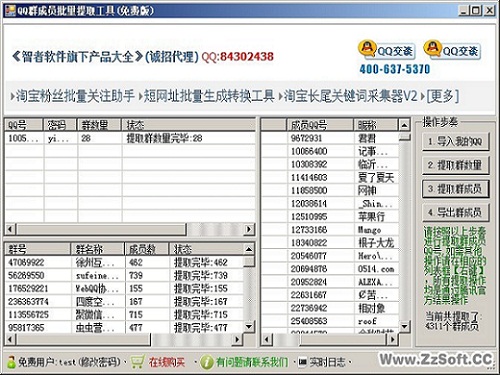This screenshot has width=500, height=375.
Task: Click 在线购买 link
Action: click(x=166, y=362)
